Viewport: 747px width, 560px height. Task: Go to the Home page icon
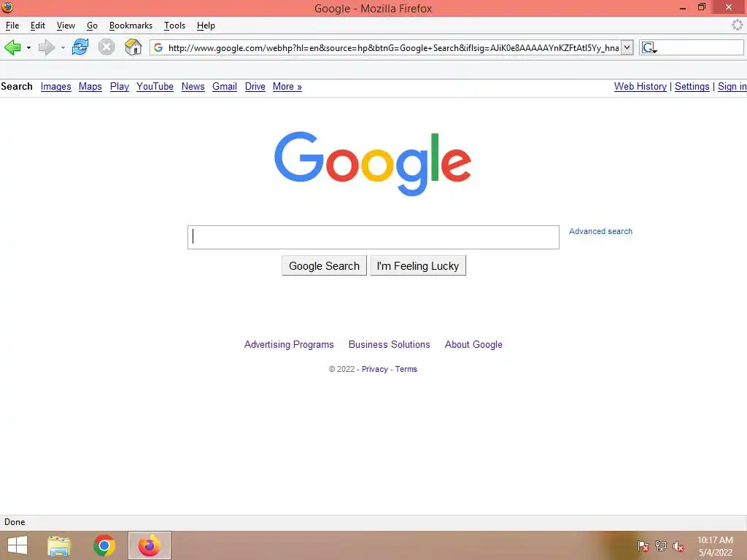[133, 47]
